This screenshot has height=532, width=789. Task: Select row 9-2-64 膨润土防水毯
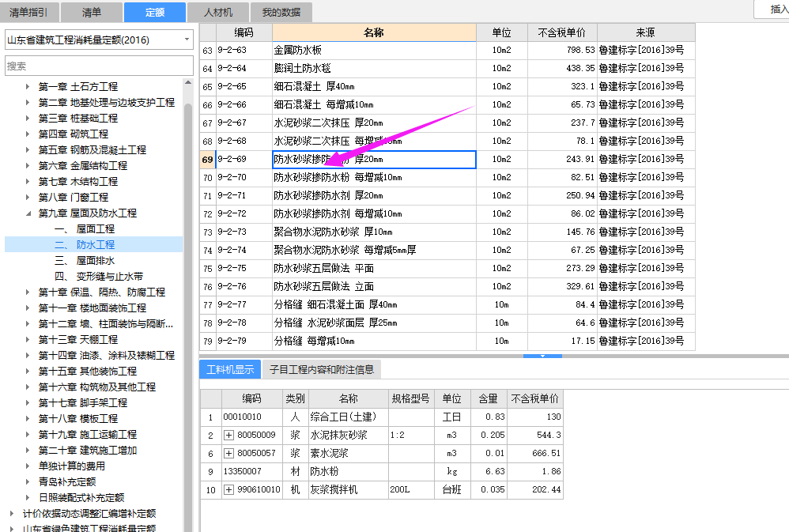pos(447,69)
